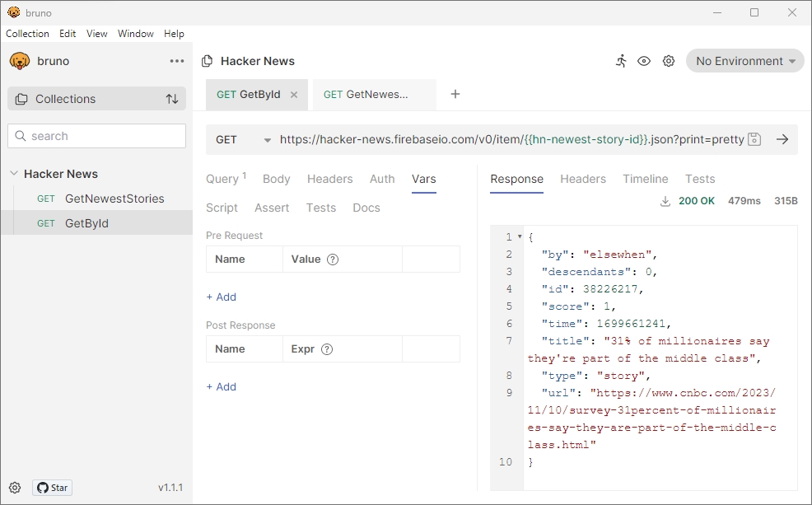Click the Collections header button
Viewport: 812px width, 505px height.
[x=96, y=99]
